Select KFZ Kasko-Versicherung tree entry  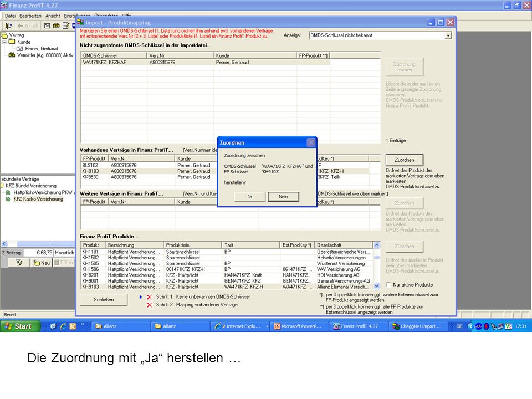click(38, 199)
